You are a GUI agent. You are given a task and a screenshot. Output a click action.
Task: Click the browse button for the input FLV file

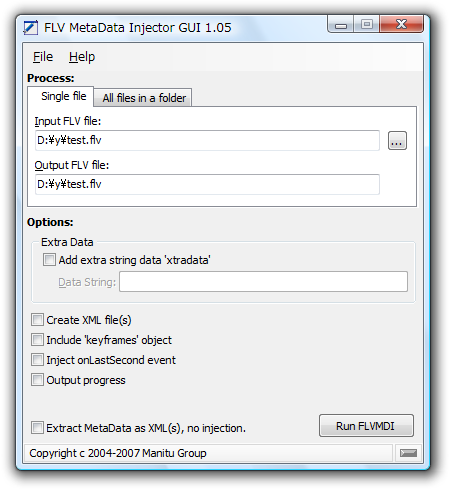tap(397, 141)
